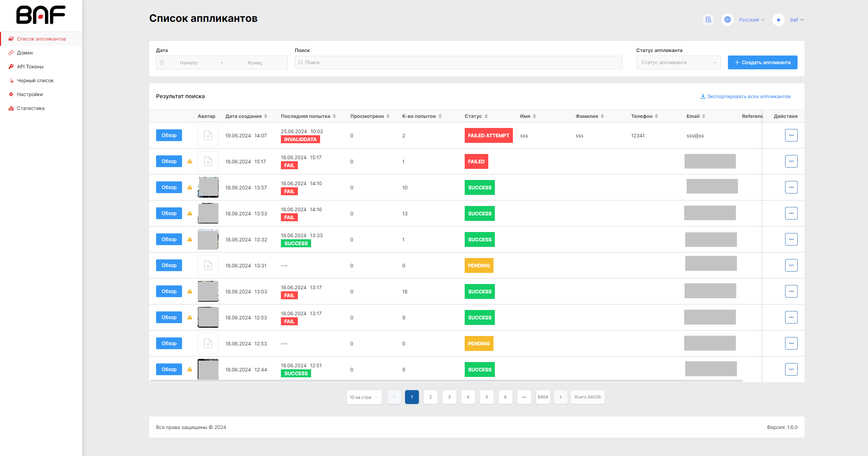
Task: Click warning triangle in the 18.06.2024 13:03 row
Action: (190, 291)
